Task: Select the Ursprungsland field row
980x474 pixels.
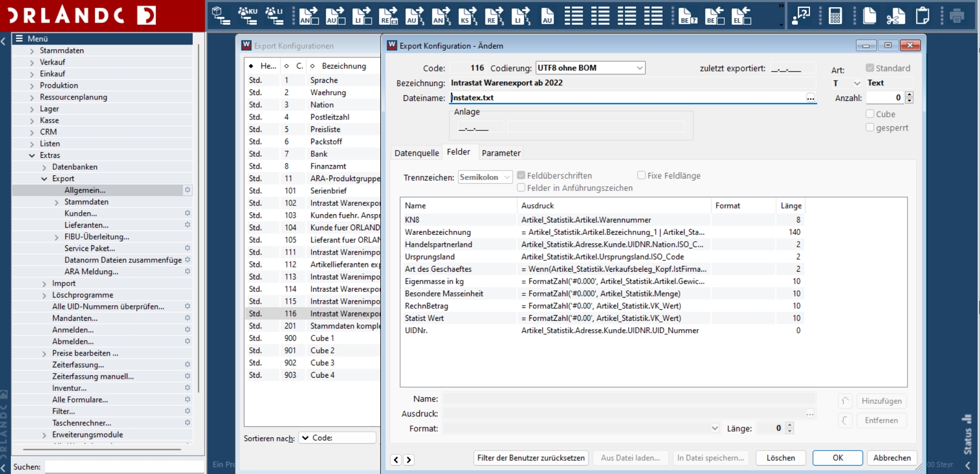Action: (603, 257)
